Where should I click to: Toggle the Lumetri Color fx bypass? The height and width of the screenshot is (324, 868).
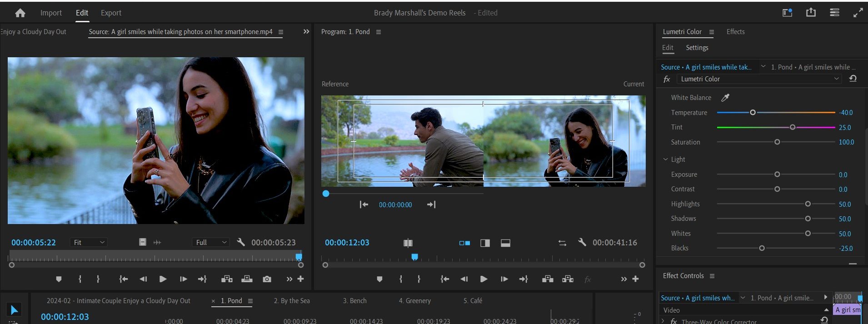pyautogui.click(x=667, y=79)
